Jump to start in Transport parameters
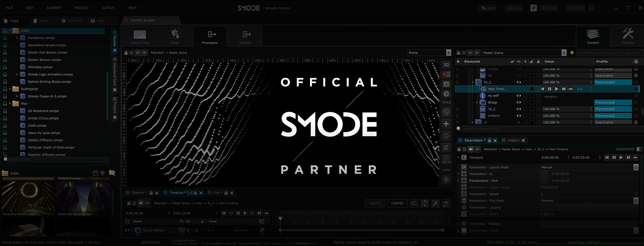The height and width of the screenshot is (246, 644). [607, 157]
